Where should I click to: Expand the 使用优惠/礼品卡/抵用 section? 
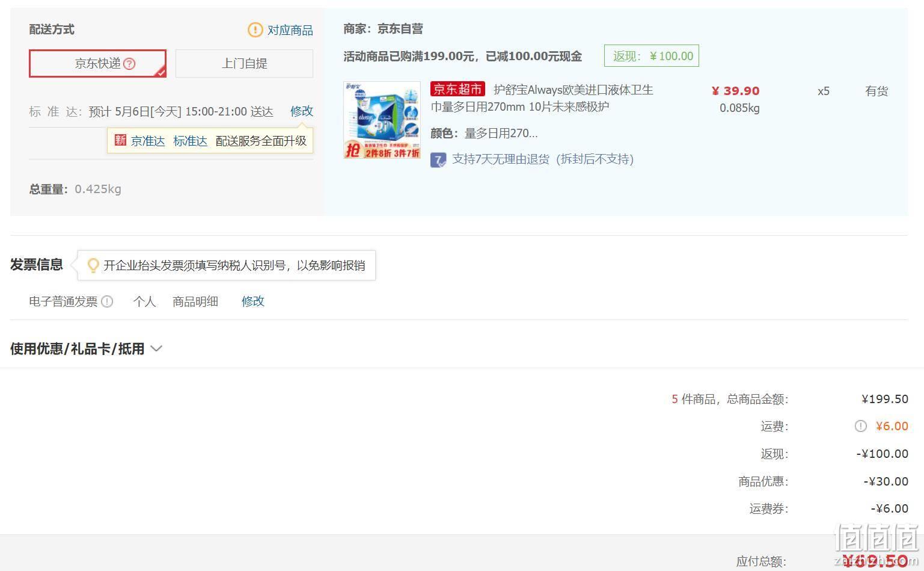coord(86,349)
